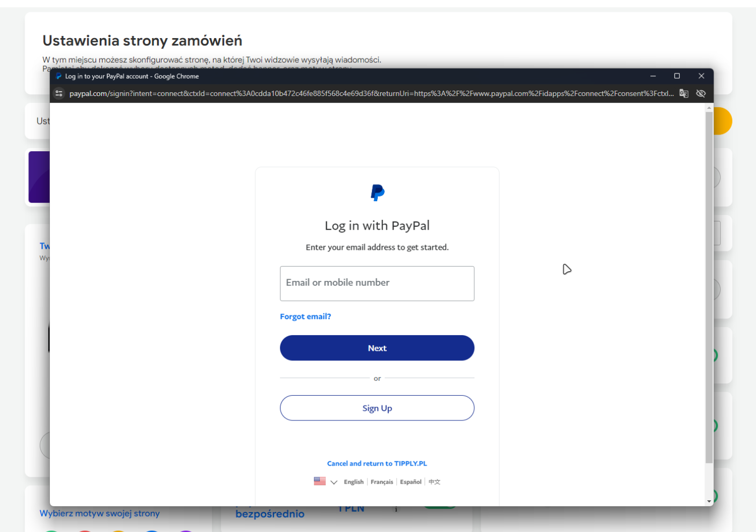Switch language to Français
The image size is (756, 532).
click(381, 482)
